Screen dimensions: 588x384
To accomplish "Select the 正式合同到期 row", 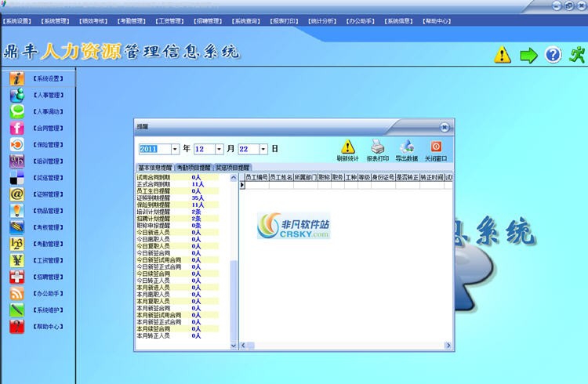I will pyautogui.click(x=177, y=184).
